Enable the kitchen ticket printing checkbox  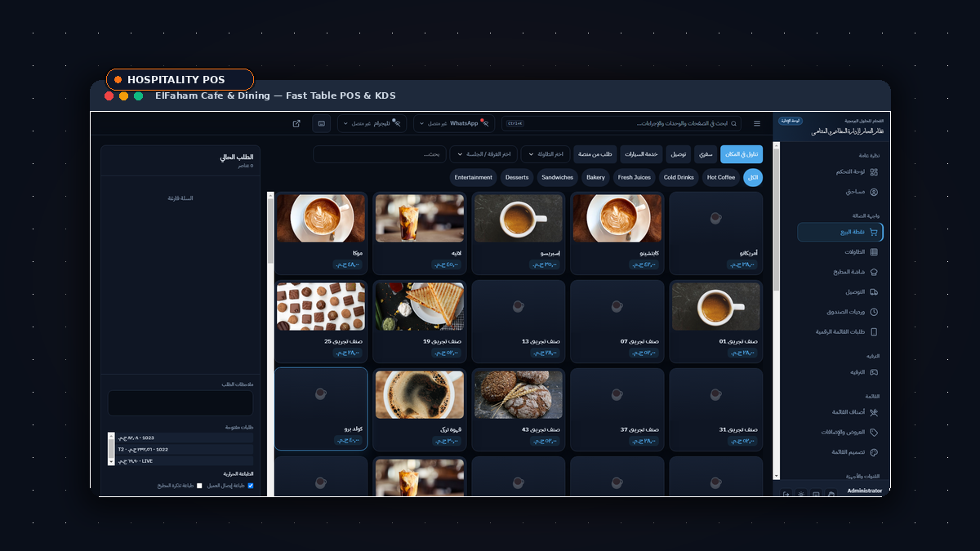[199, 486]
